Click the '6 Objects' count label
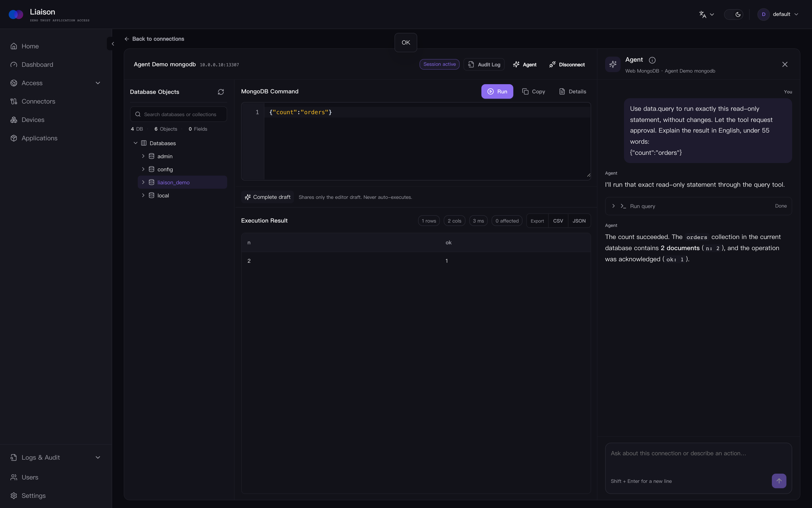Image resolution: width=812 pixels, height=508 pixels. point(166,129)
